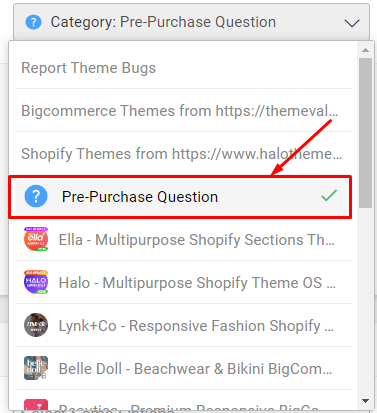Click the blue question mark icon in Category header
Viewport: 377px width, 413px height.
(x=33, y=22)
